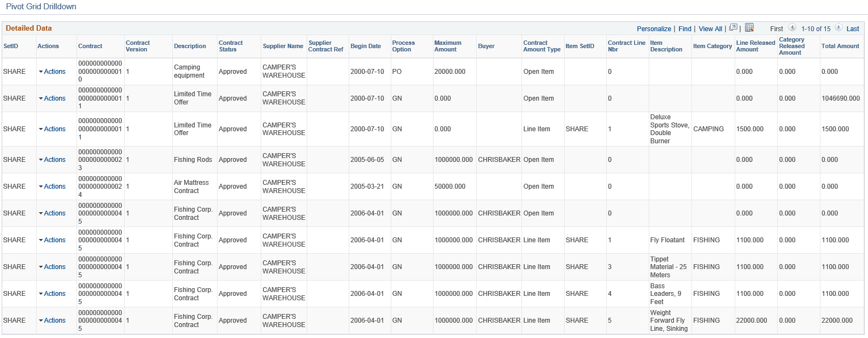Open Actions for Weight Forward Fly Line row
The image size is (868, 338).
click(x=52, y=320)
